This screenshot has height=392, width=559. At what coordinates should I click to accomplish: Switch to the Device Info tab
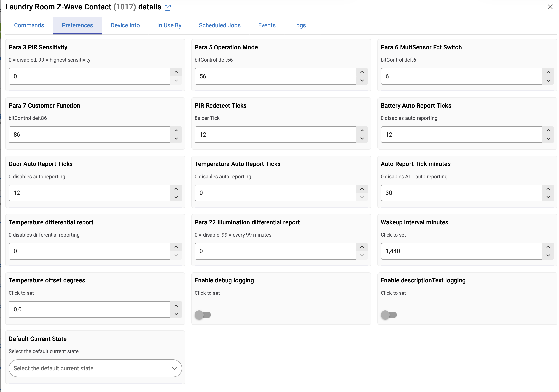point(125,25)
